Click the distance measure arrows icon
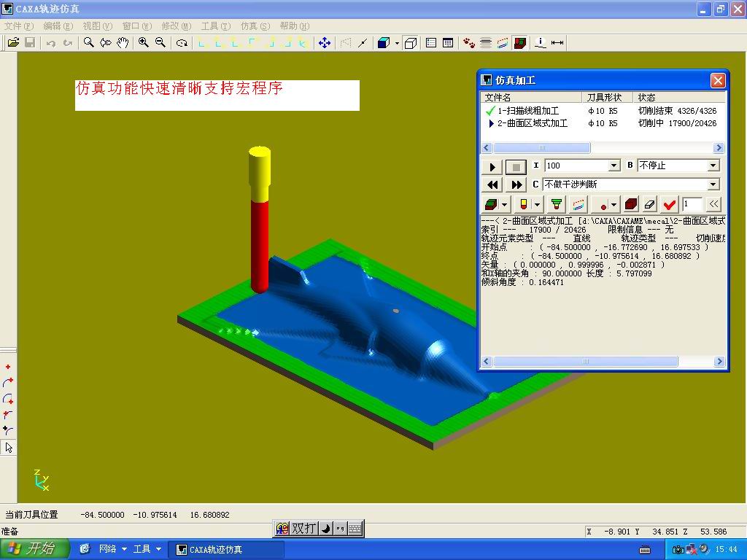Screen dimensions: 747x560 [x=557, y=43]
